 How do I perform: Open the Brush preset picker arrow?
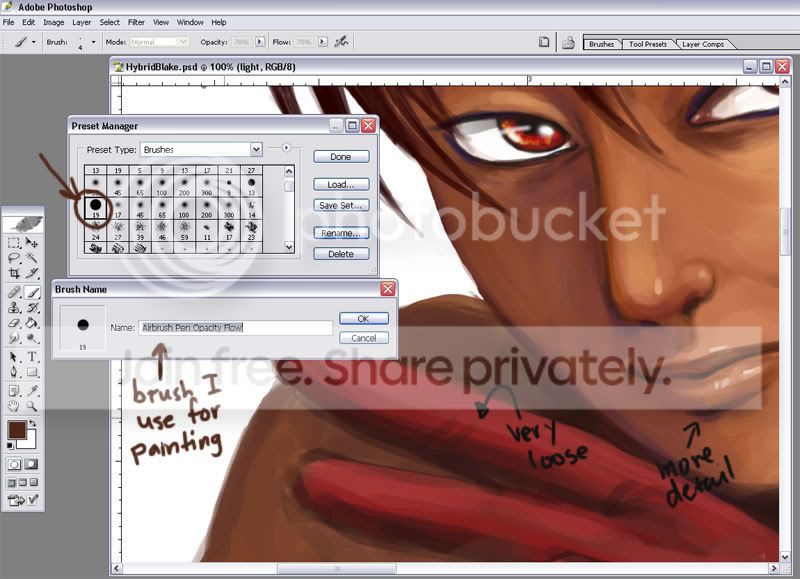[93, 42]
